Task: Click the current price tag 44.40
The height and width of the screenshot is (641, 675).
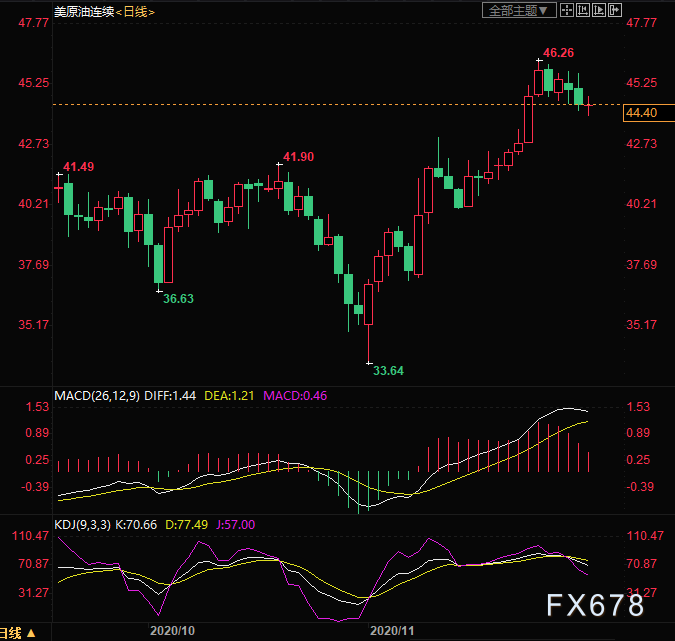Action: pos(641,114)
